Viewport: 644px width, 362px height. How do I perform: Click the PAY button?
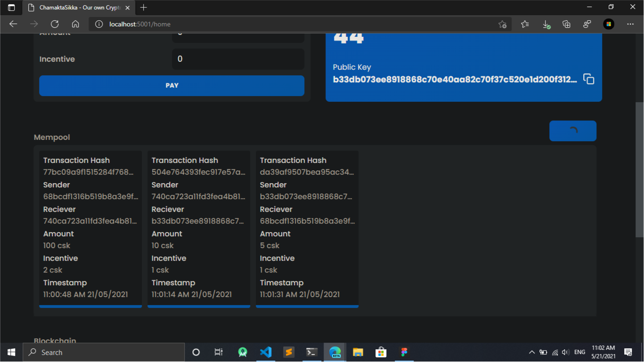[x=171, y=86]
